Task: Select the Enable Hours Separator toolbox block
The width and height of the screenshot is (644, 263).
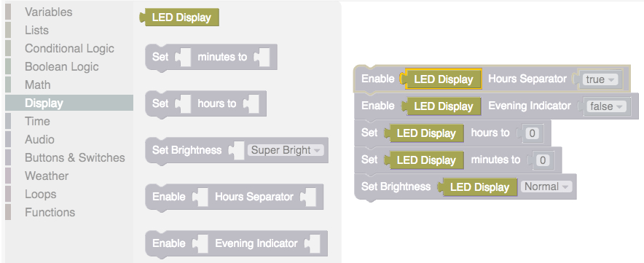Action: coord(234,197)
